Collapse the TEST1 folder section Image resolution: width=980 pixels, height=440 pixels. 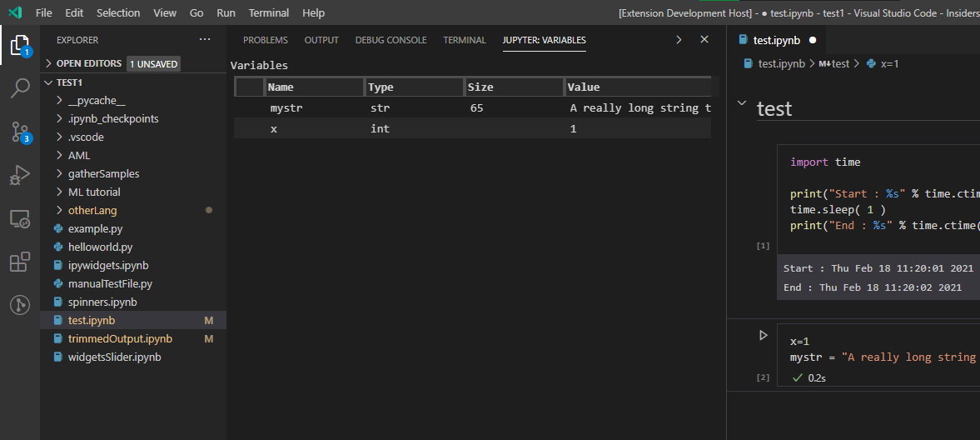pos(49,82)
